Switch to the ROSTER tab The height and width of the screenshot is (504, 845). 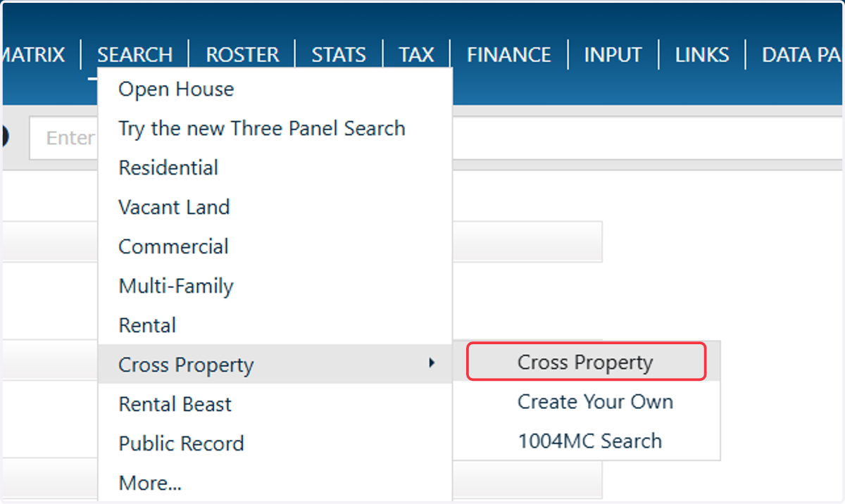coord(242,55)
